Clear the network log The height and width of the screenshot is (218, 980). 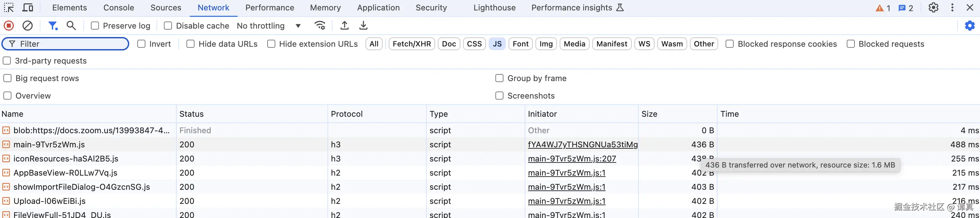(27, 26)
